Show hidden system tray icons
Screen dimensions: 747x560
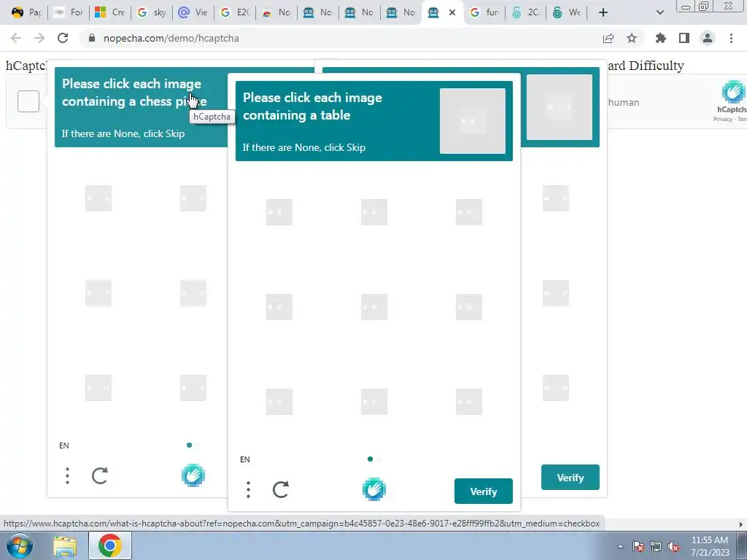[x=620, y=546]
